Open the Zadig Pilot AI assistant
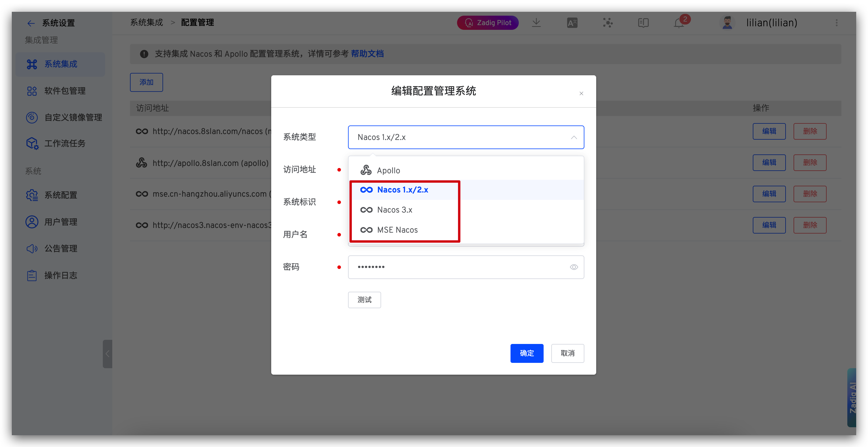Viewport: 868px width, 447px height. [487, 22]
